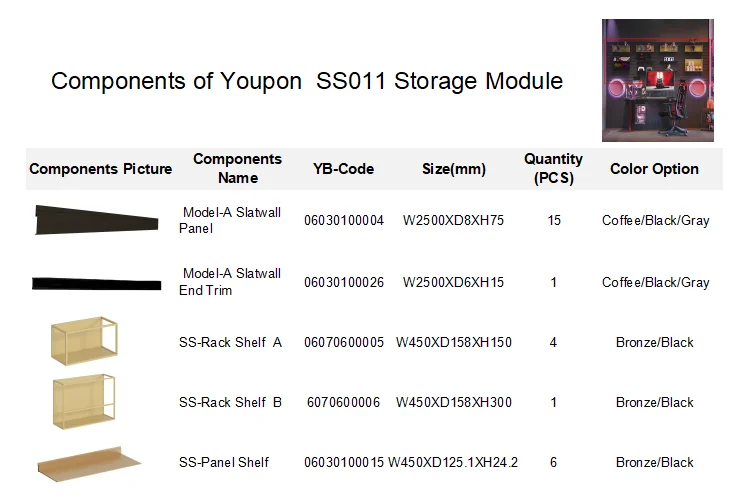
Task: Select the YB-Code column header
Action: point(343,169)
